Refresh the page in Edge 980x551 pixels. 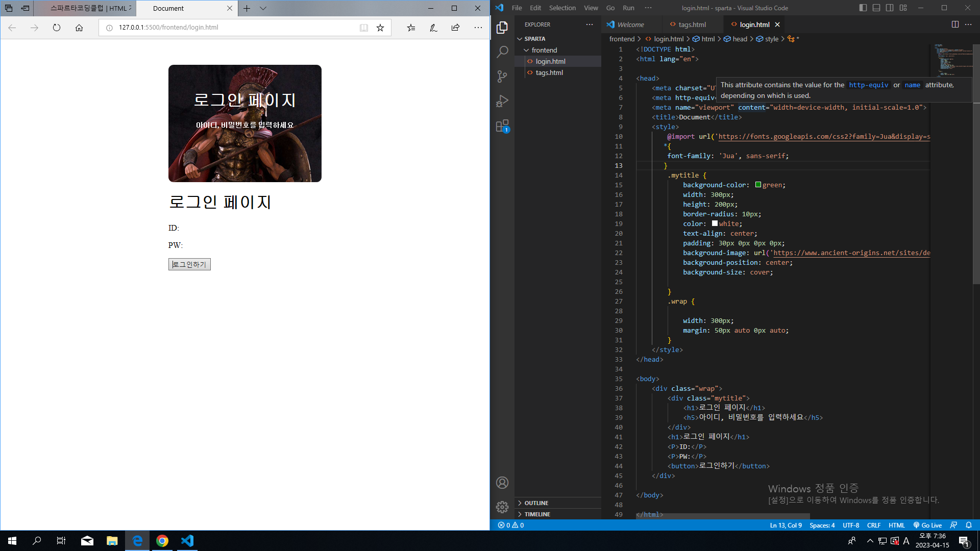point(57,28)
